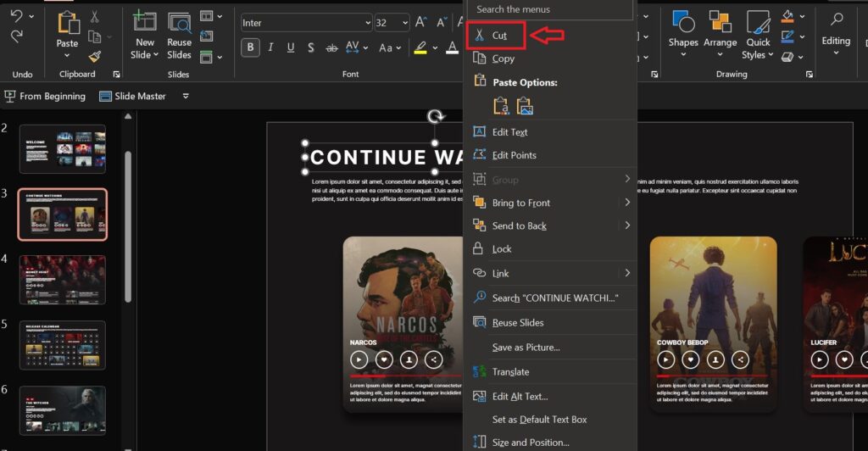Expand the Undo history dropdown arrow
Viewport: 868px width, 451px height.
(31, 16)
